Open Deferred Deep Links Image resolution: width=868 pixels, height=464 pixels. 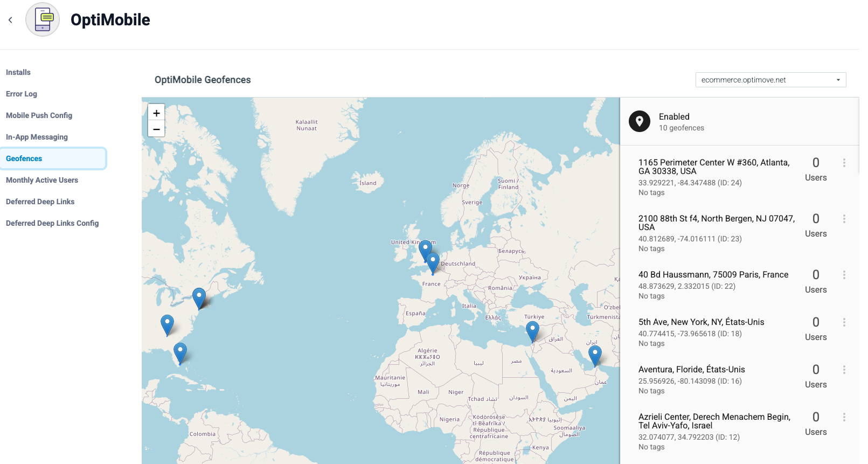40,202
